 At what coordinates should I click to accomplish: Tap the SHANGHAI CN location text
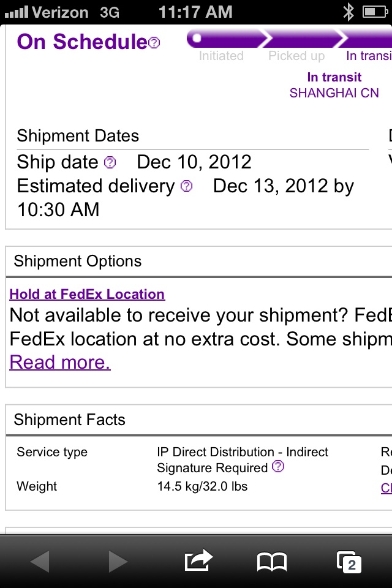pyautogui.click(x=334, y=93)
